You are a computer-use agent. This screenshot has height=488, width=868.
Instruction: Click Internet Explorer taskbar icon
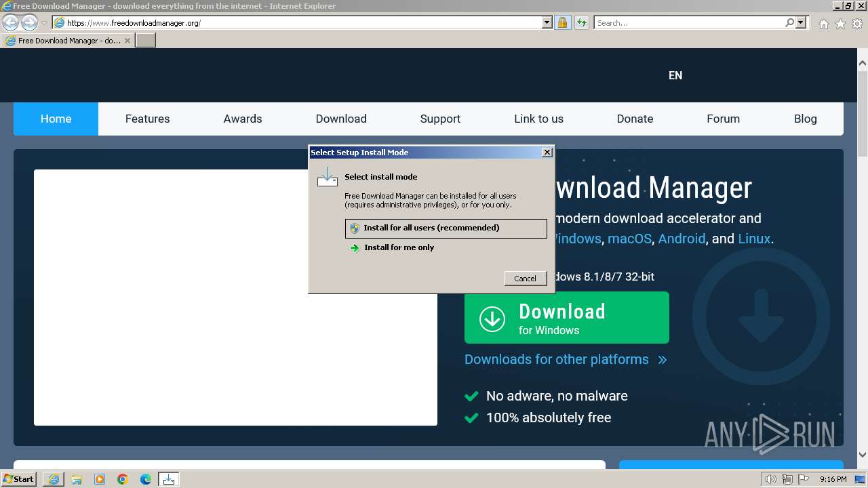(x=54, y=479)
